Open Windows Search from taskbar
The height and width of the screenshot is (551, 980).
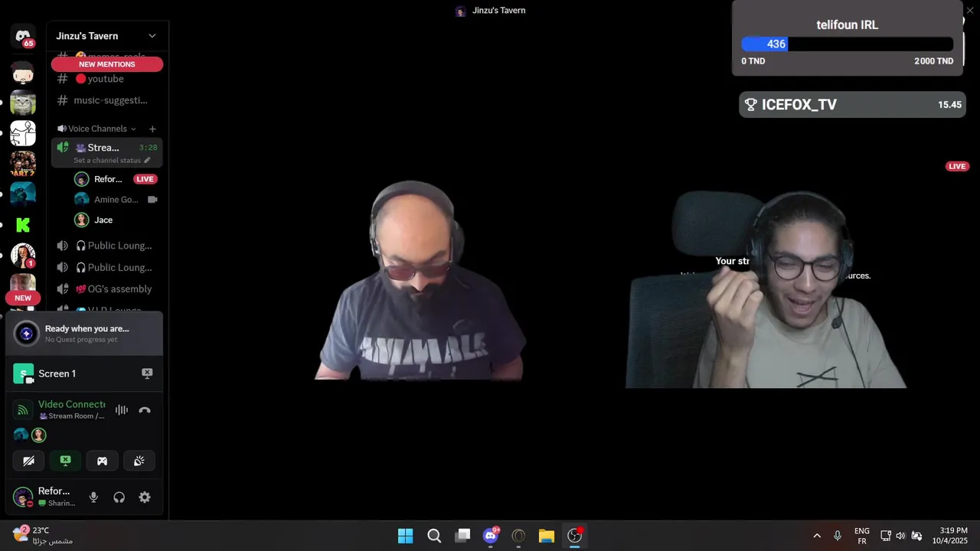click(x=434, y=536)
